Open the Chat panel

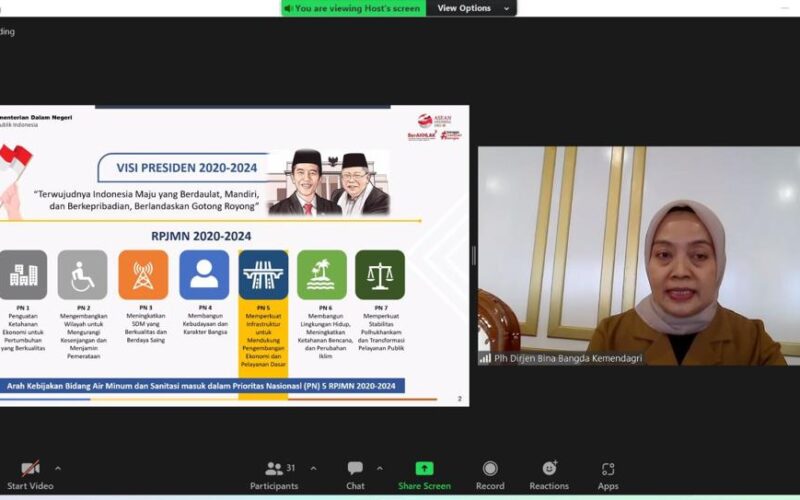355,475
